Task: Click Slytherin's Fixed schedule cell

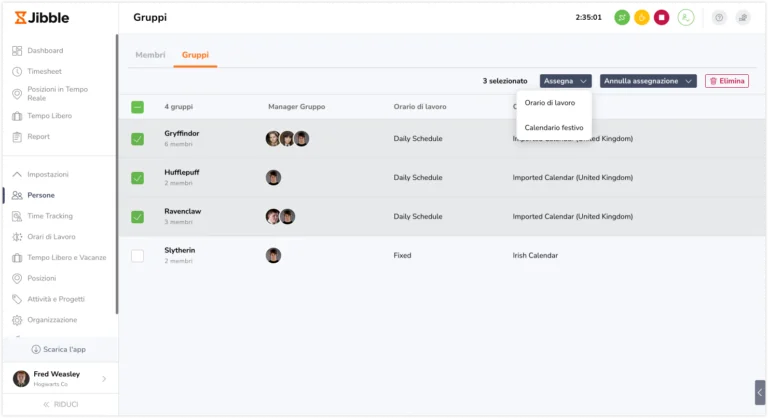Action: click(x=402, y=255)
